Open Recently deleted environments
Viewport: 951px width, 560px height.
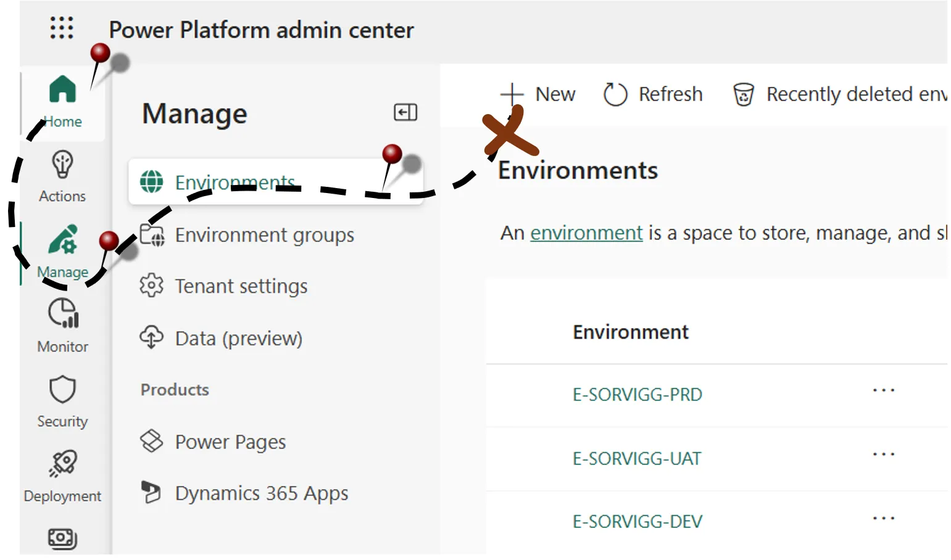click(x=840, y=94)
